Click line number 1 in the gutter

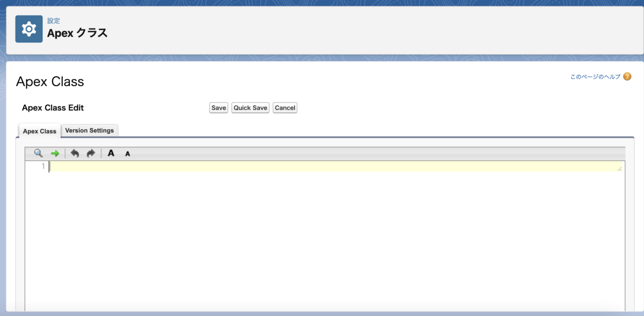(42, 166)
